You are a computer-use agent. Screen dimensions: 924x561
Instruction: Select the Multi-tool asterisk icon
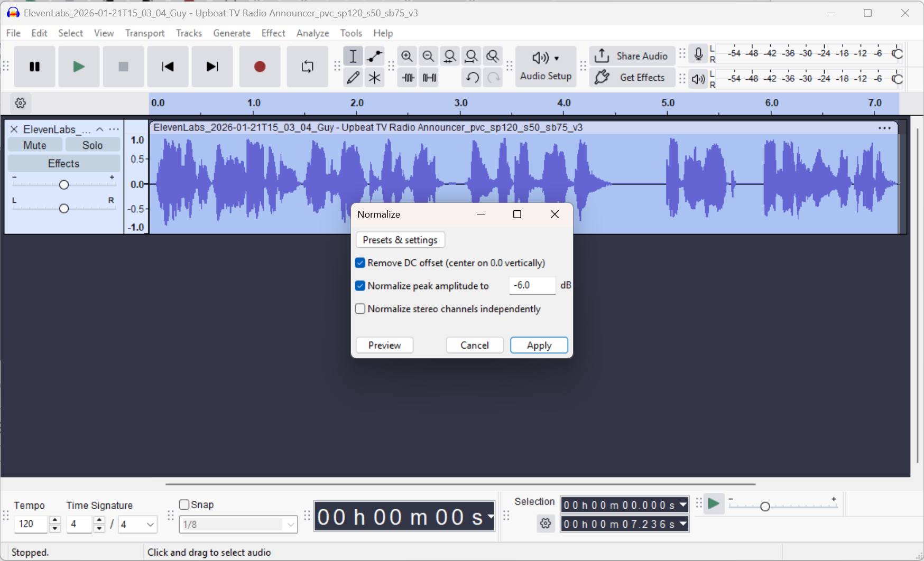[x=374, y=78]
